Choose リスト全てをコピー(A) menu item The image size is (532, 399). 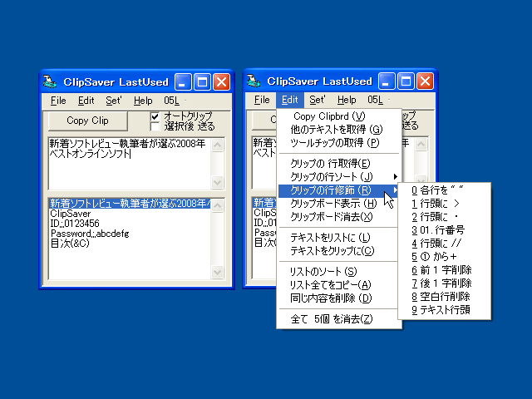pyautogui.click(x=338, y=284)
